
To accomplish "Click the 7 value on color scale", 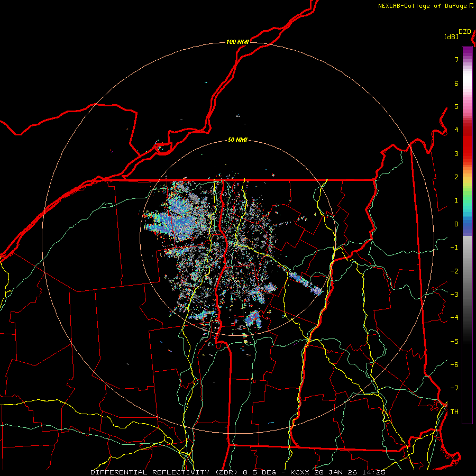I will pyautogui.click(x=456, y=59).
